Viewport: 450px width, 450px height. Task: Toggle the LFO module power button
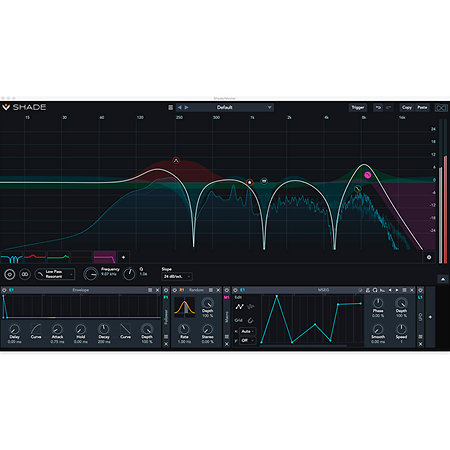point(421,290)
